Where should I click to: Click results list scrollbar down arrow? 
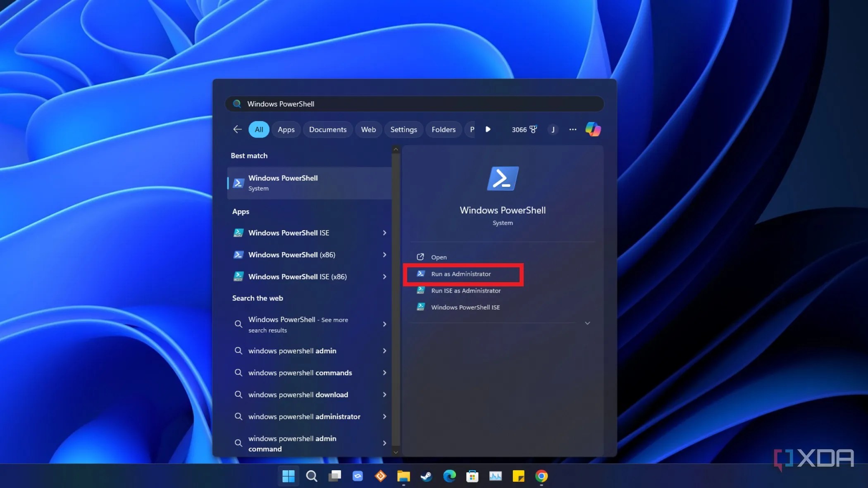click(x=396, y=452)
